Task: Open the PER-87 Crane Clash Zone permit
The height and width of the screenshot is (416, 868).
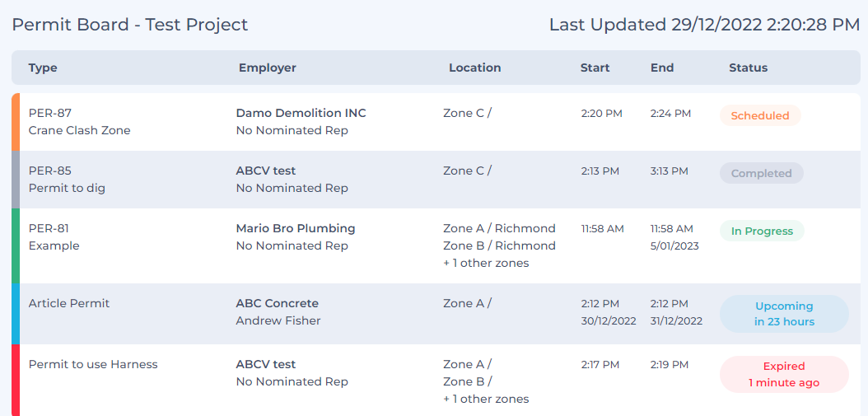Action: click(x=79, y=122)
